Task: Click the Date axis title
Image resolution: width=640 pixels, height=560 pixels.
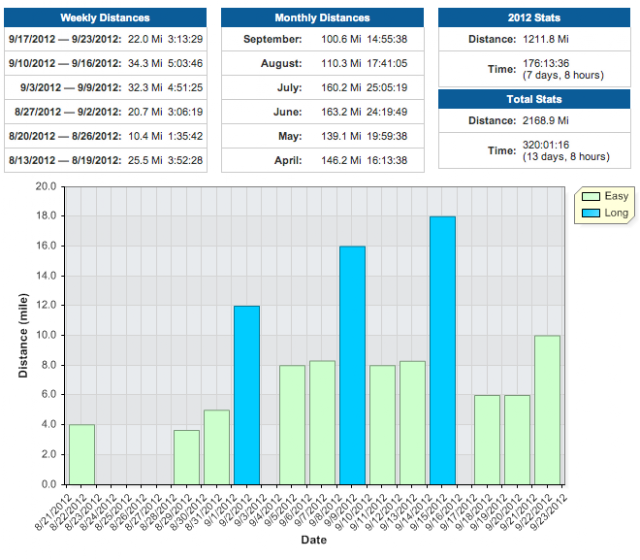Action: pos(314,540)
